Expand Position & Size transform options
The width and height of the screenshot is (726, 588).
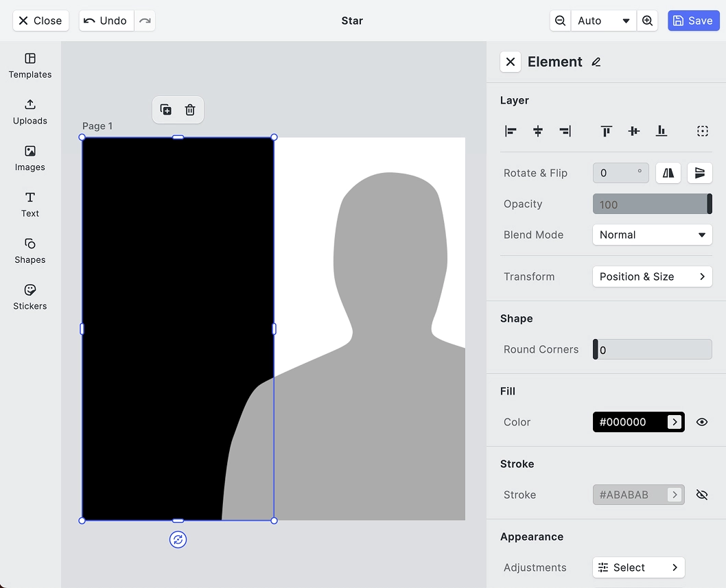[x=652, y=277]
